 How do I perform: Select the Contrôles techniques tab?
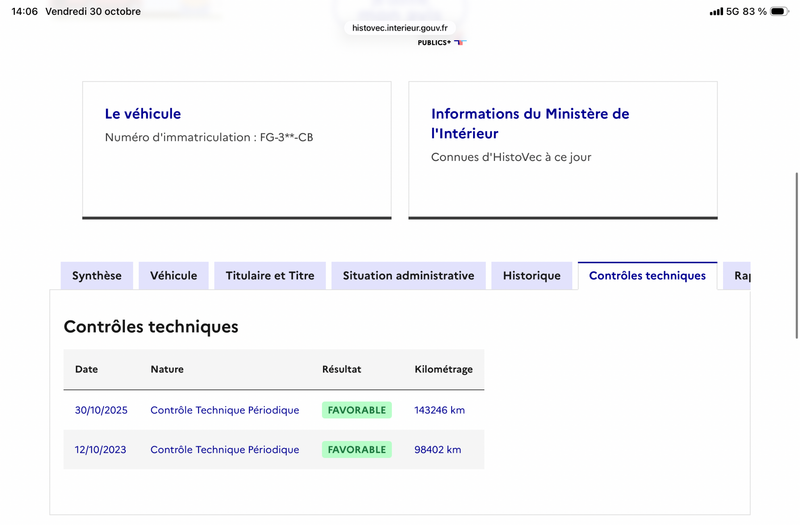tap(647, 276)
